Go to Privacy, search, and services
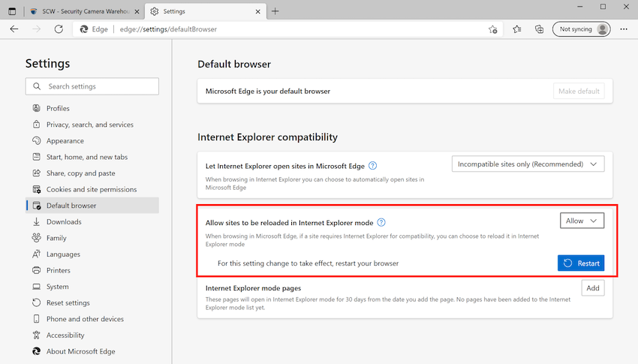The image size is (638, 364). point(92,125)
